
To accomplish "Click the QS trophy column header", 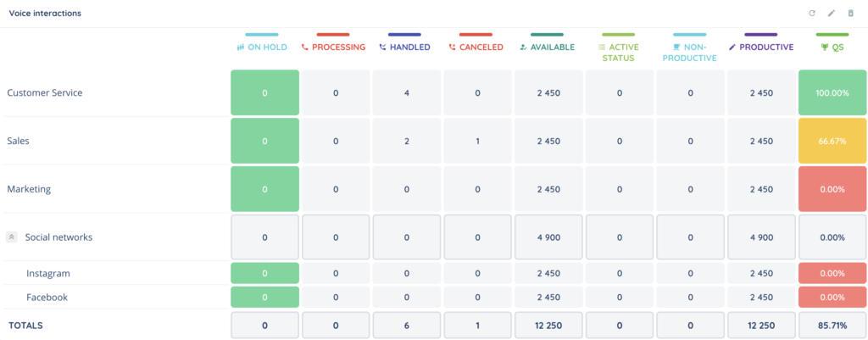I will (832, 47).
